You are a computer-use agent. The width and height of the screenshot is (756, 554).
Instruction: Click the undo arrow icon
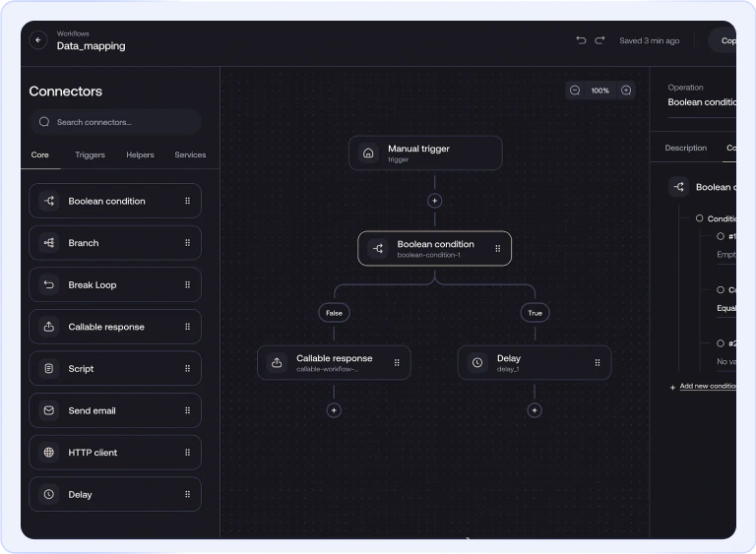click(581, 40)
